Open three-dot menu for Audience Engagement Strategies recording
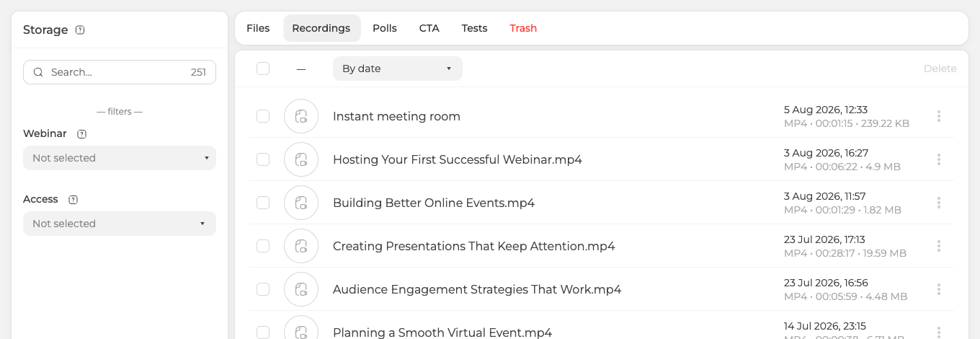Viewport: 980px width, 339px height. (939, 289)
